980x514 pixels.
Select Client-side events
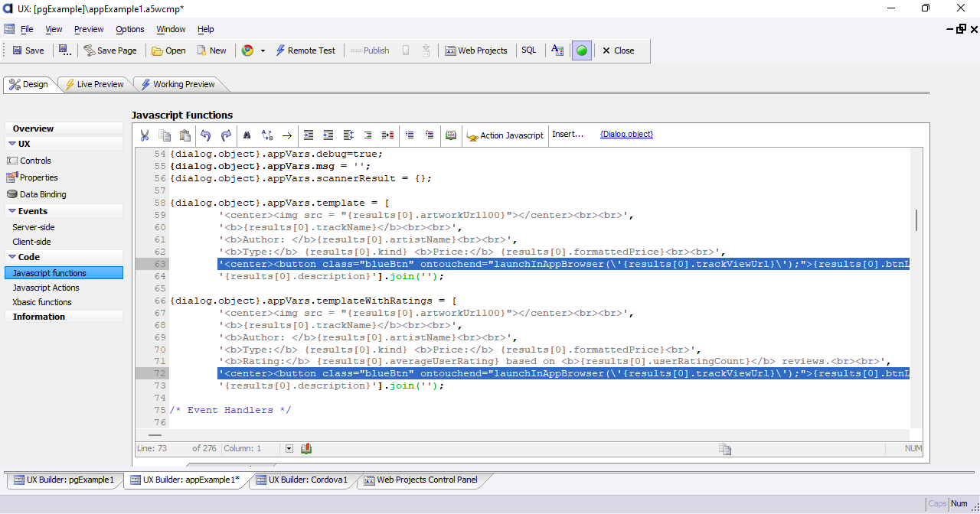[31, 242]
